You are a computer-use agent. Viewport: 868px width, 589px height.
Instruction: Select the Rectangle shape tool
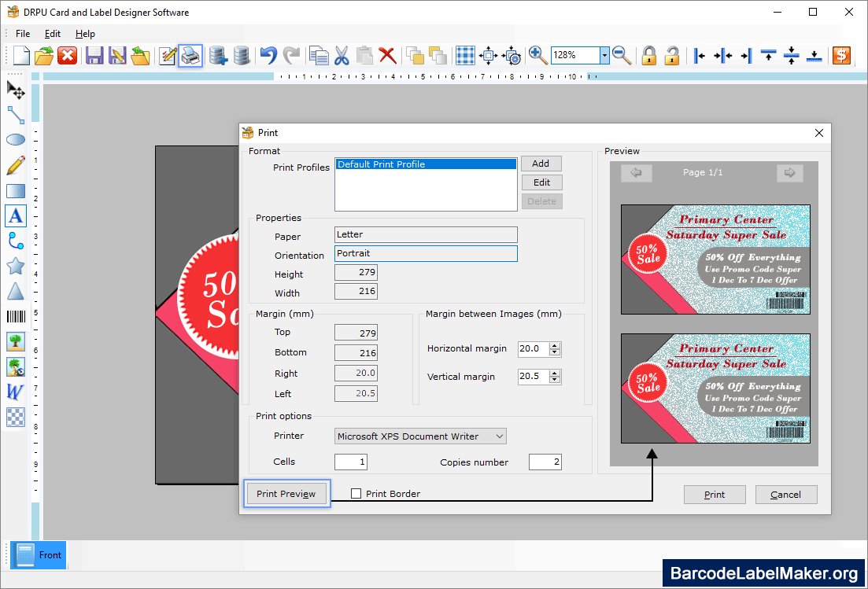[16, 191]
